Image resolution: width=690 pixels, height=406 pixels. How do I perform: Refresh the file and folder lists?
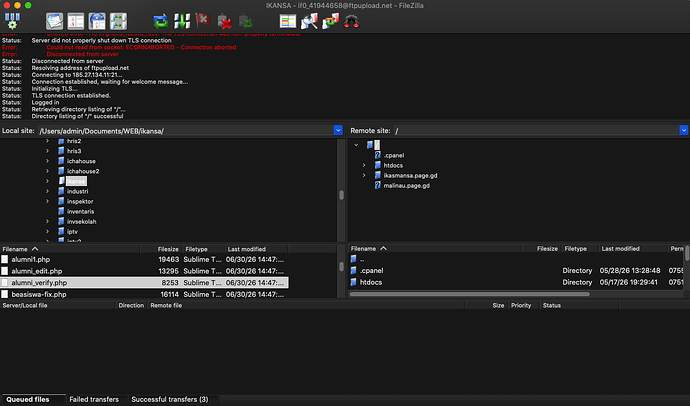[x=161, y=21]
